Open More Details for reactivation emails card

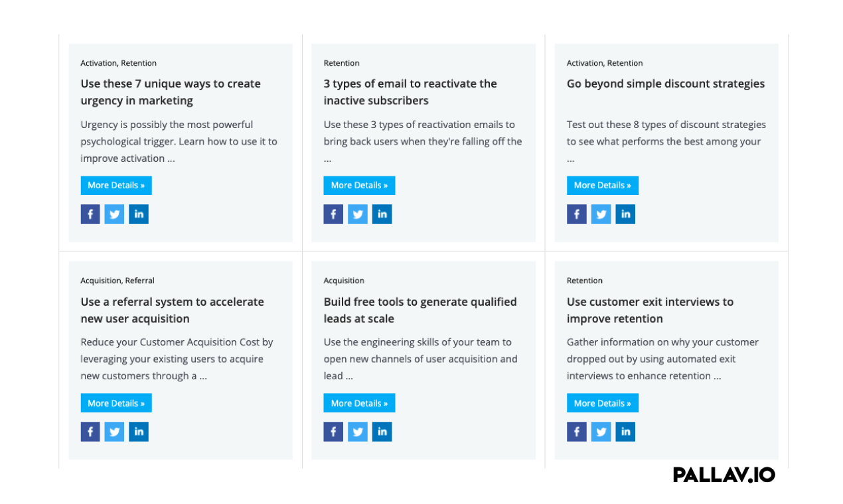click(x=359, y=185)
